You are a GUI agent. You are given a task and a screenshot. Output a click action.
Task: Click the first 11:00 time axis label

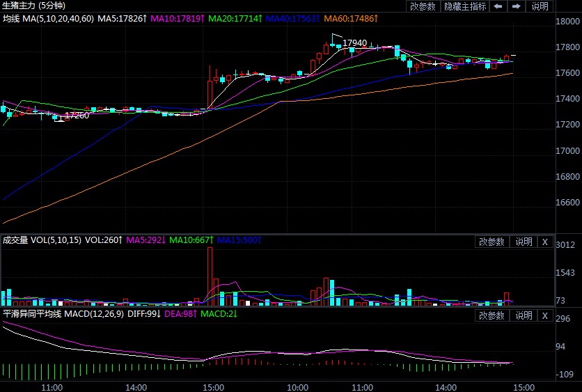pyautogui.click(x=52, y=387)
